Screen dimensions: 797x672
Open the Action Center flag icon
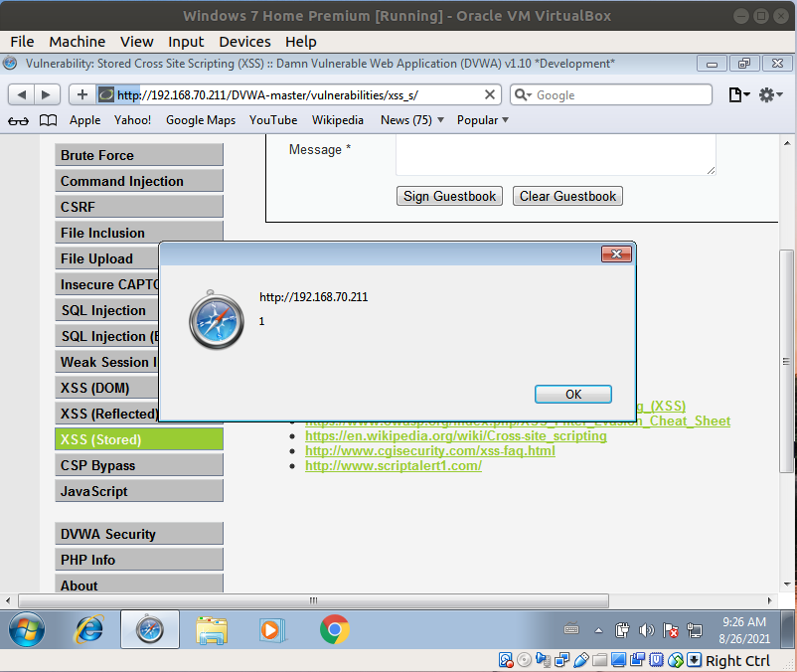coord(671,631)
